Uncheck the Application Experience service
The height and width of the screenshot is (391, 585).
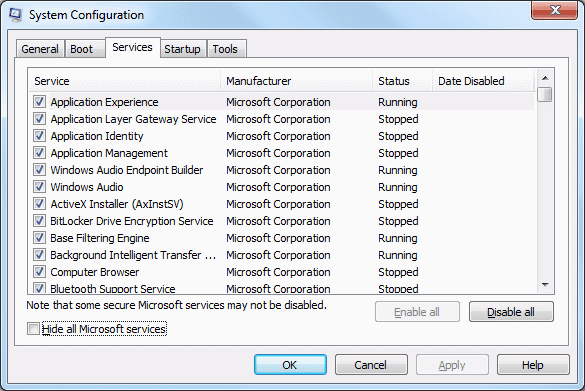[40, 101]
